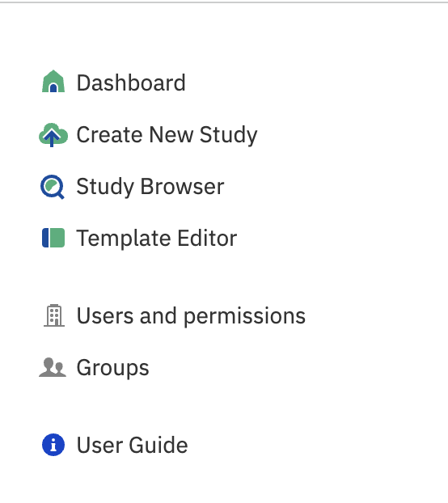Open the Template Editor text entry
Viewport: 448px width, 503px height.
157,238
